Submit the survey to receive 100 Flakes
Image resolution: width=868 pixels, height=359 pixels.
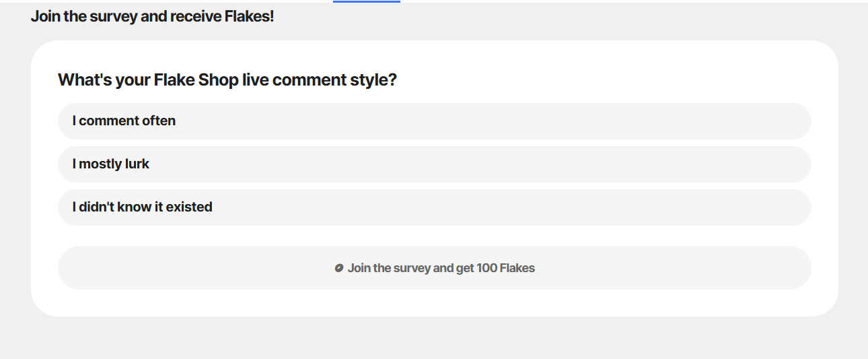pyautogui.click(x=434, y=267)
